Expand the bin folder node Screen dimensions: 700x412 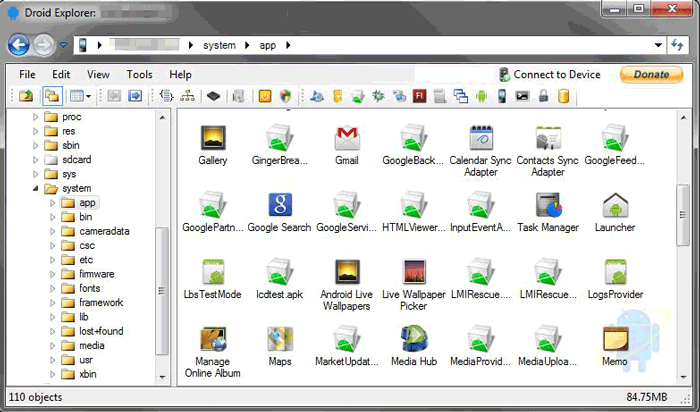point(52,217)
